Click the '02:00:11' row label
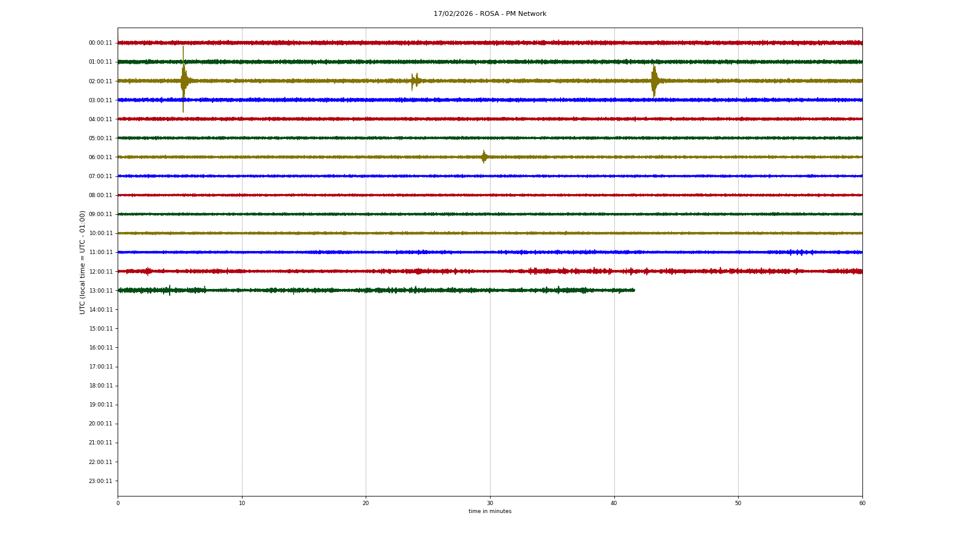980x551 pixels. (x=100, y=81)
